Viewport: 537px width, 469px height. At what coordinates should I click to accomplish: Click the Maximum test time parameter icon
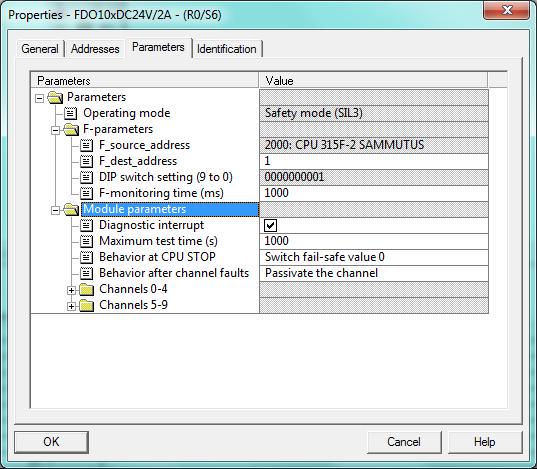(87, 242)
